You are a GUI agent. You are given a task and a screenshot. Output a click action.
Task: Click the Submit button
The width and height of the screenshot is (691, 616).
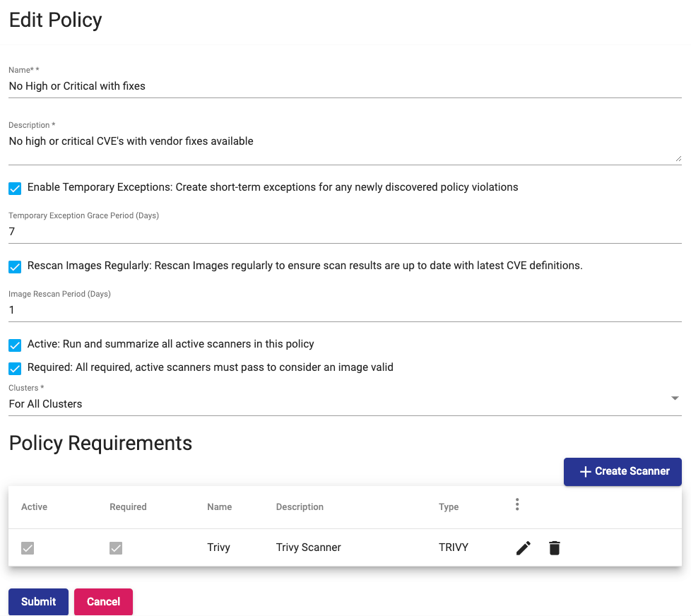(x=38, y=602)
